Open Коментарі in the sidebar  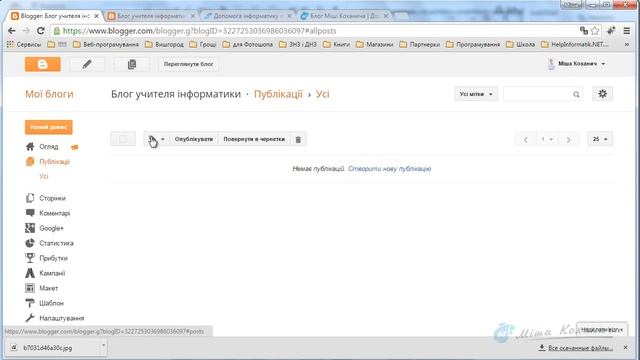(x=54, y=213)
